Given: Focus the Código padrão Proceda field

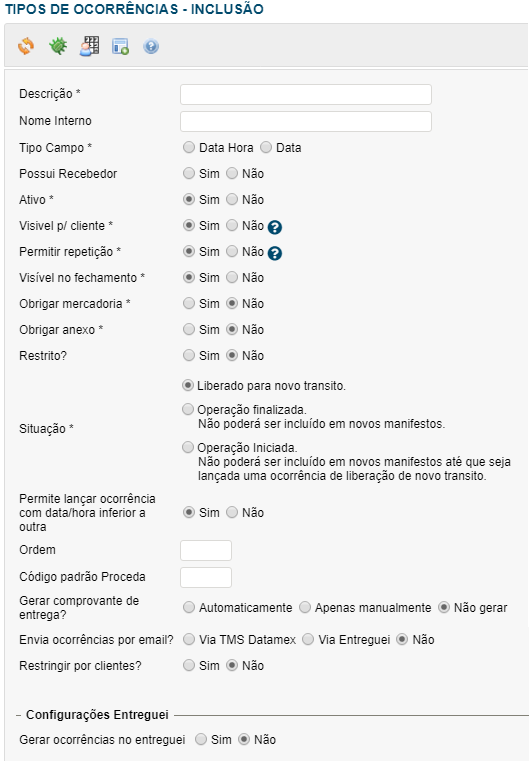Looking at the screenshot, I should click(206, 577).
